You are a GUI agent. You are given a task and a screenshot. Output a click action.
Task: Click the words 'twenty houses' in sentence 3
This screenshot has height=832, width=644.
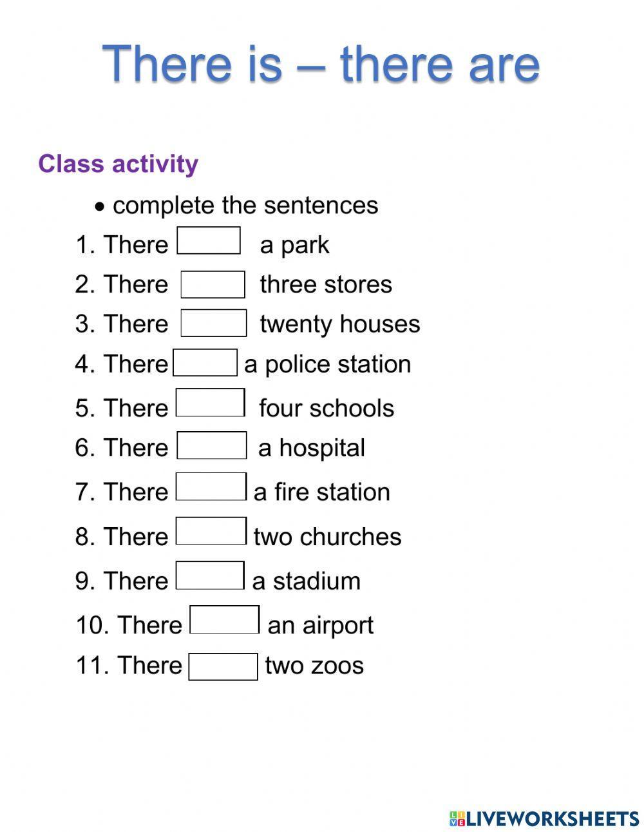339,324
